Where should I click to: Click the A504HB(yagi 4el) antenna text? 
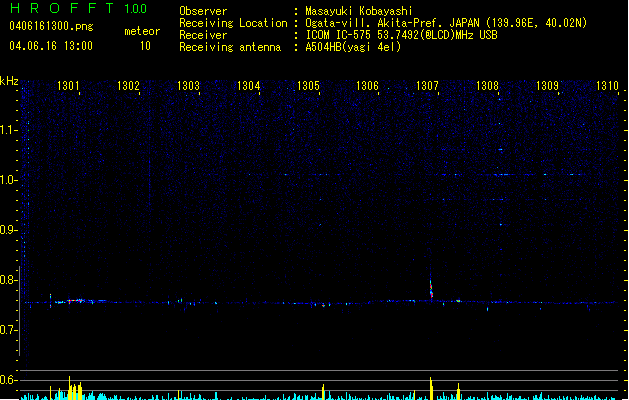tap(353, 47)
